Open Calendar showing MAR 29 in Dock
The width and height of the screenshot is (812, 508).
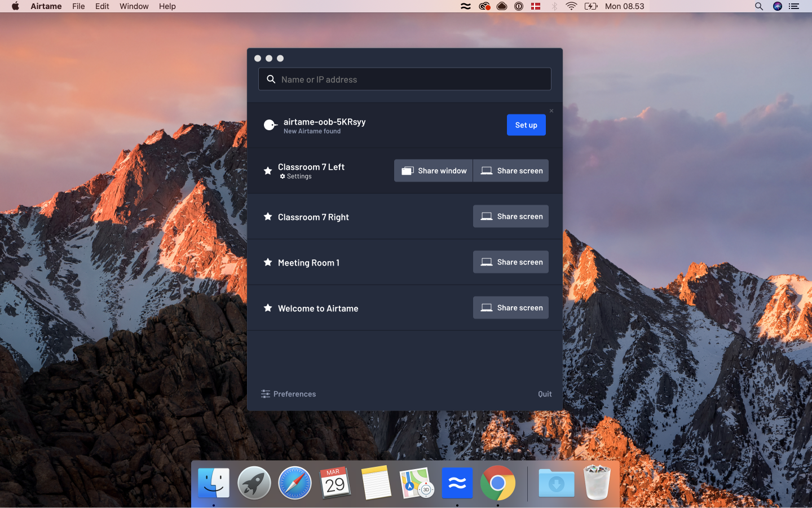point(335,483)
